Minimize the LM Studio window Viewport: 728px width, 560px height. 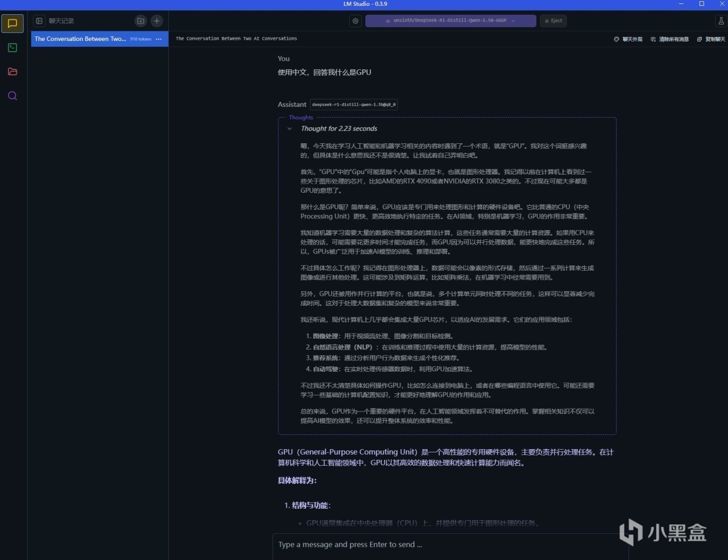tap(681, 4)
